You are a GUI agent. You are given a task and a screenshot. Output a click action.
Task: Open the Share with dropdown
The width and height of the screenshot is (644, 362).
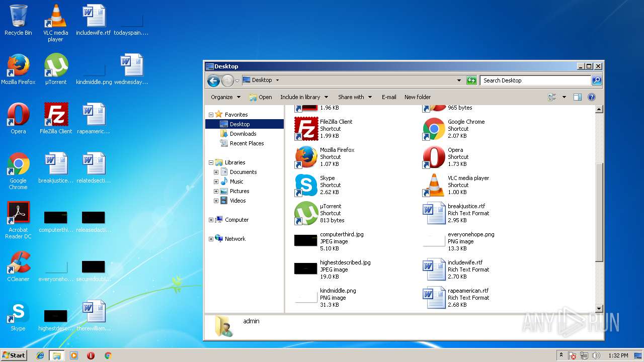355,97
